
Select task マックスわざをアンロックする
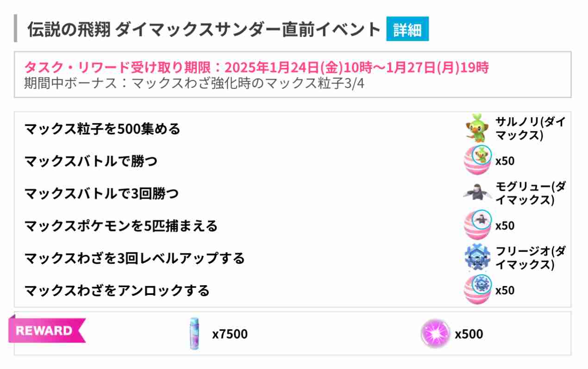pyautogui.click(x=117, y=290)
